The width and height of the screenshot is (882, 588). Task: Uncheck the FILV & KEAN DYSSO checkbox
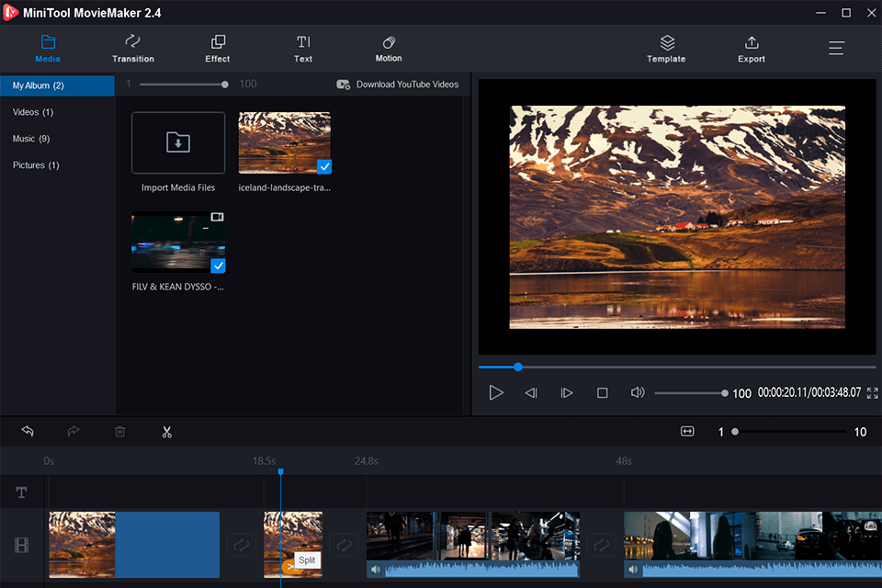[218, 266]
